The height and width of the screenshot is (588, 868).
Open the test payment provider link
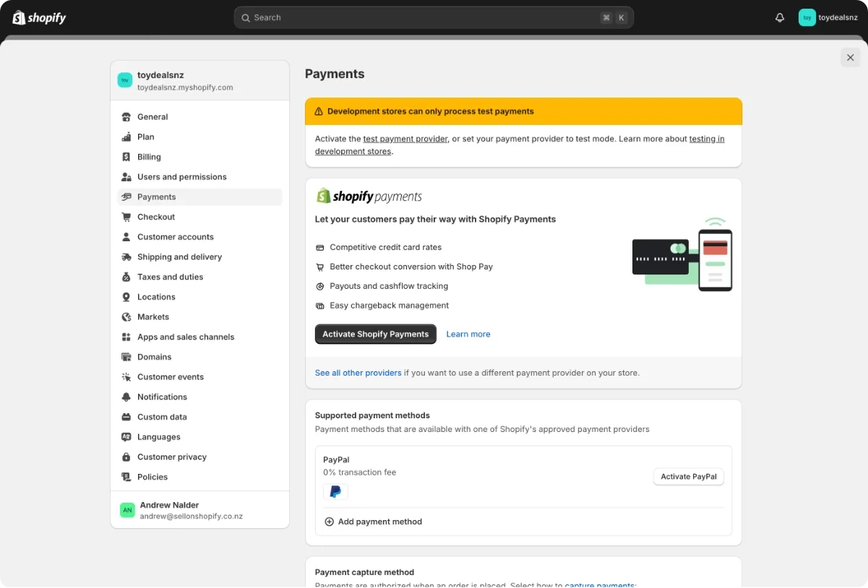click(x=405, y=139)
